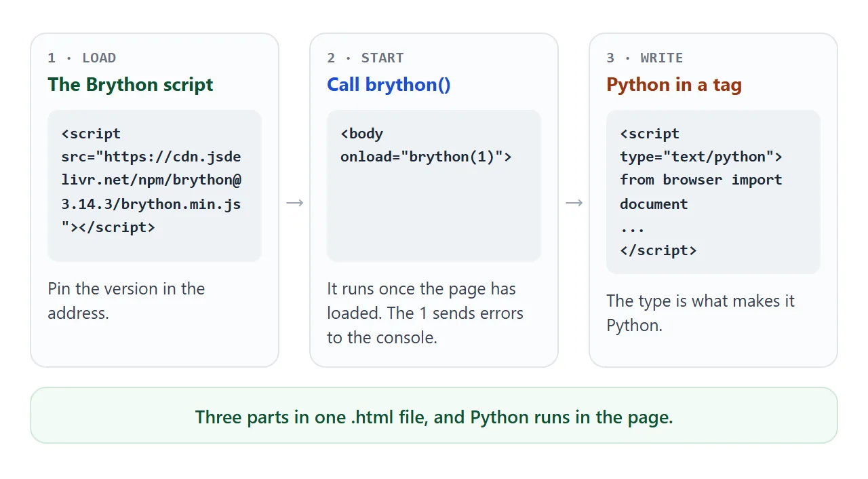868x479 pixels.
Task: Click the '3 · WRITE' step label
Action: pos(645,58)
